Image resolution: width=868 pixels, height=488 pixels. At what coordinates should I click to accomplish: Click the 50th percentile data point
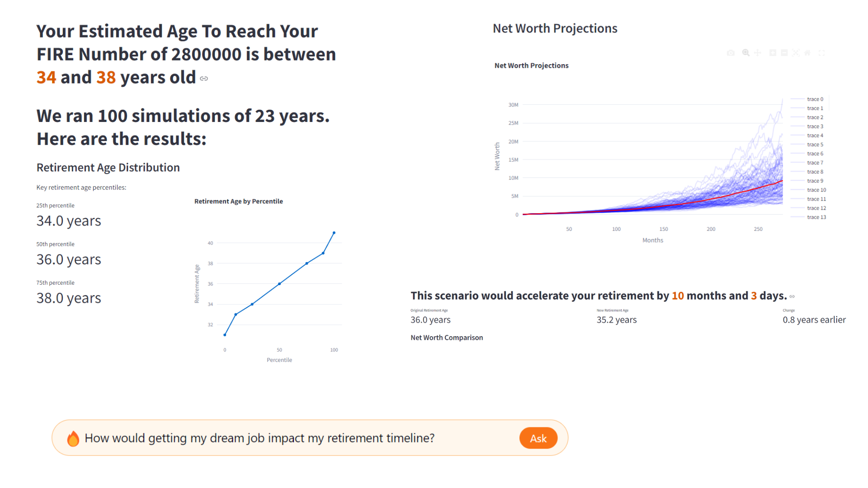point(279,284)
